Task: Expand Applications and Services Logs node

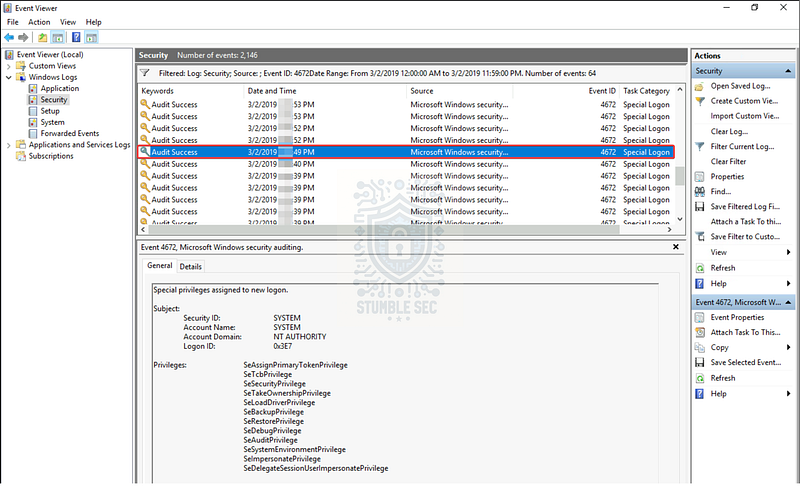Action: tap(9, 145)
